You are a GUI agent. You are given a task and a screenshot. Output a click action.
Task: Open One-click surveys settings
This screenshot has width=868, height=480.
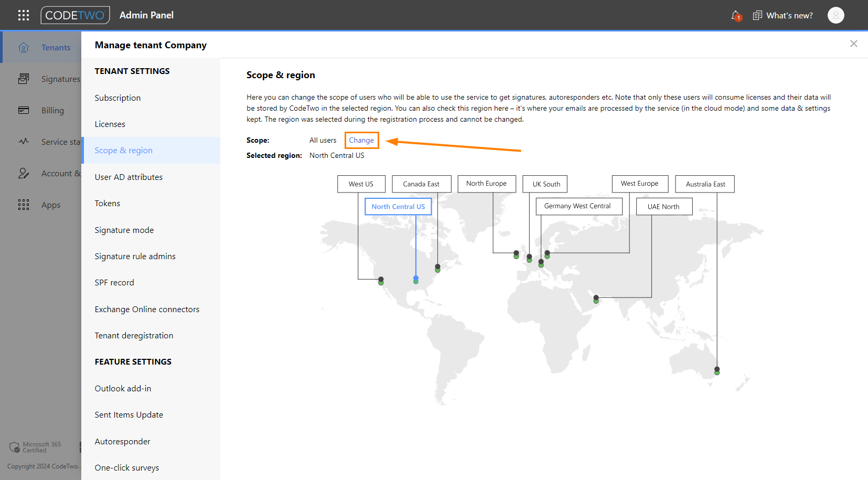[x=151, y=467]
